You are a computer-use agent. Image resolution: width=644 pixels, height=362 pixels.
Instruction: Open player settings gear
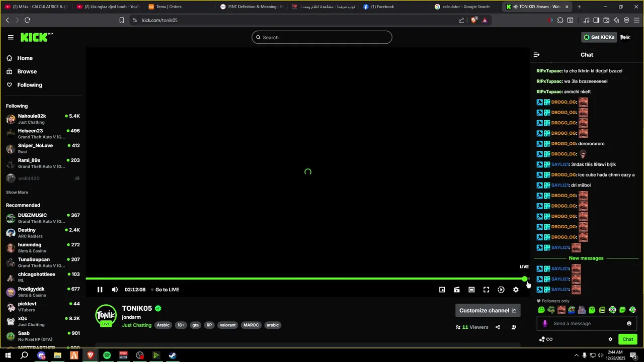pyautogui.click(x=516, y=290)
